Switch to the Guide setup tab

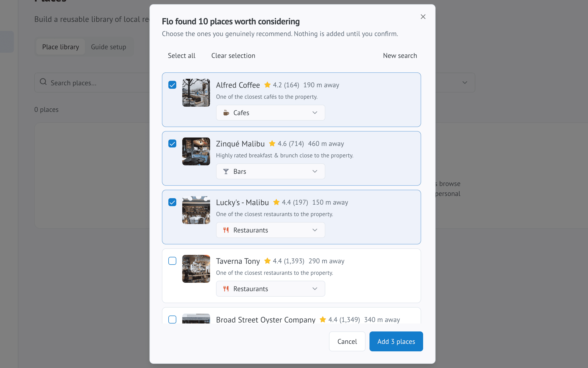tap(109, 47)
